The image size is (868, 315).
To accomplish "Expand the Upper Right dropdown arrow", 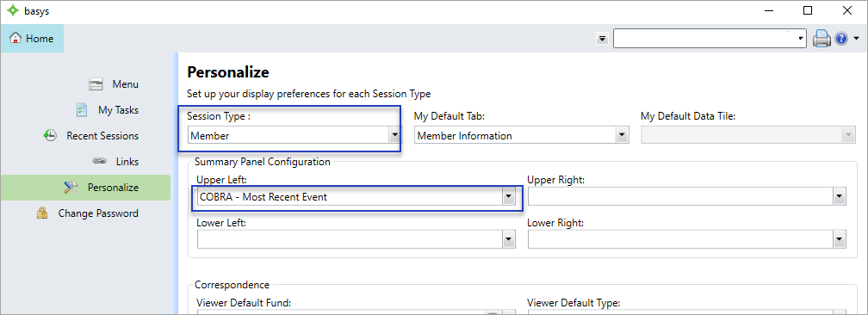I will point(840,196).
